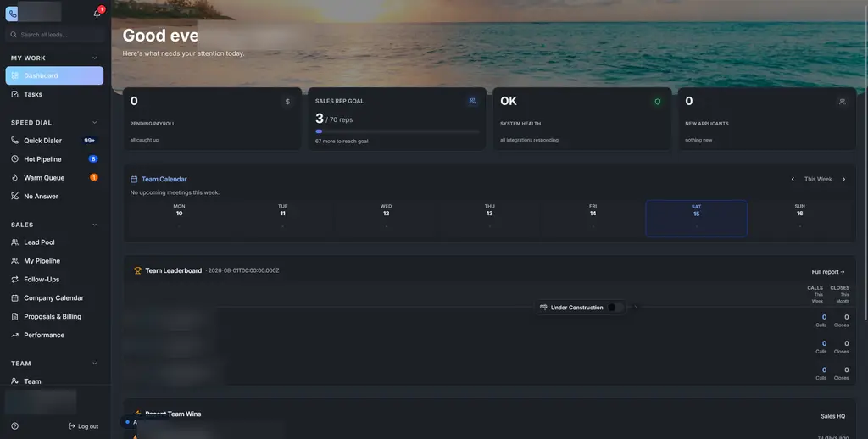Click '67 more to reach goal' text
This screenshot has width=868, height=439.
[x=342, y=142]
